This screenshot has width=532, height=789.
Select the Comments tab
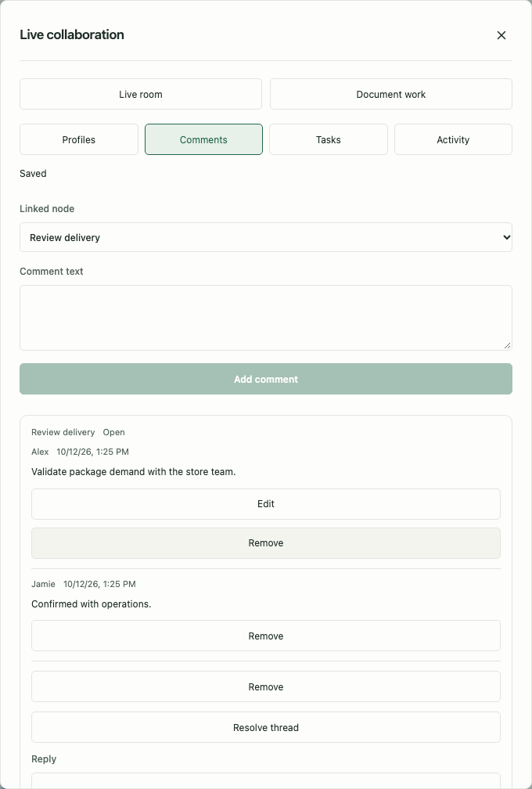[203, 139]
